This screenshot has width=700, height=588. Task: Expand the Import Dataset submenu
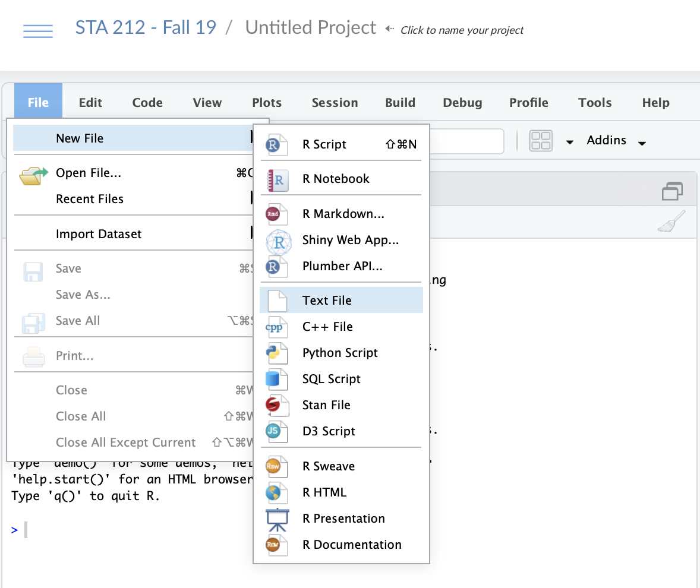click(x=133, y=234)
